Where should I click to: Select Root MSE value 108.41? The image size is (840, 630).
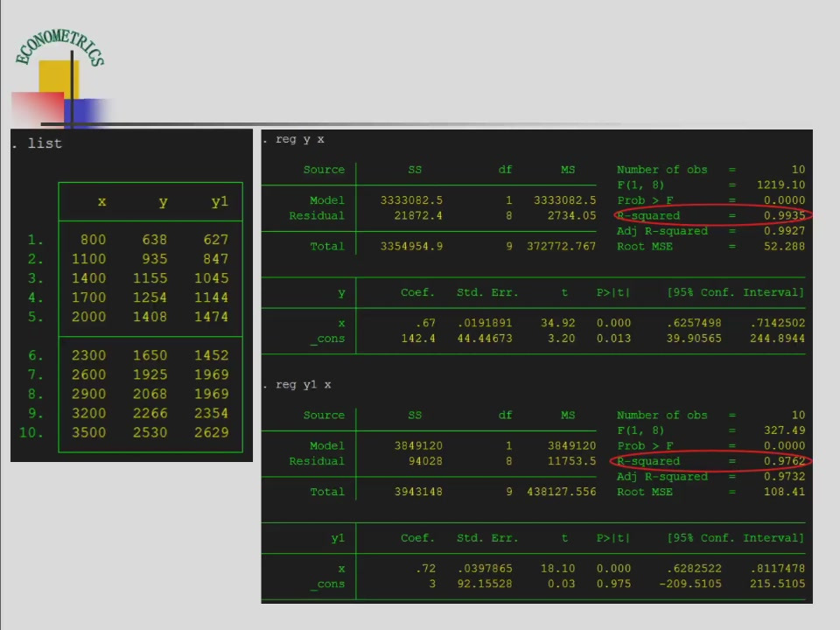pyautogui.click(x=784, y=492)
